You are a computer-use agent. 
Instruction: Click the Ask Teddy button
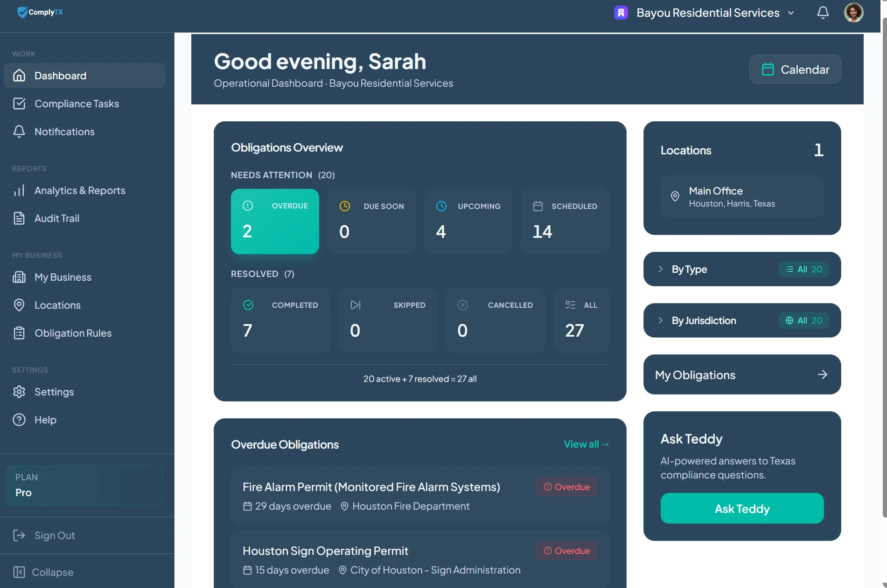pyautogui.click(x=741, y=508)
